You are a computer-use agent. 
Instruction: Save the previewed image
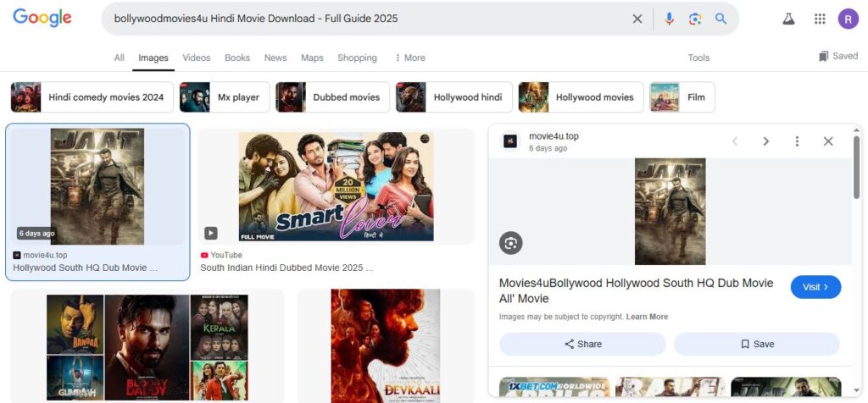click(757, 344)
